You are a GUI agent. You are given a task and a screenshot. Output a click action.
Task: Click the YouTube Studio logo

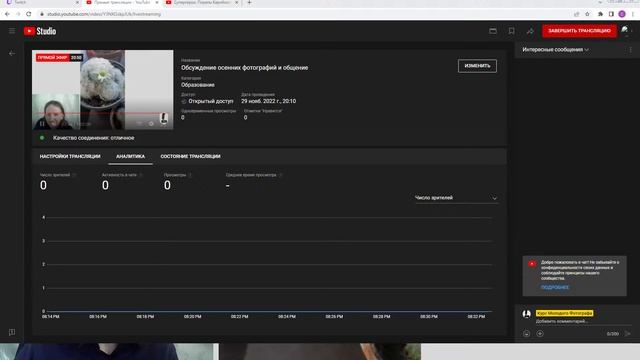pyautogui.click(x=40, y=31)
